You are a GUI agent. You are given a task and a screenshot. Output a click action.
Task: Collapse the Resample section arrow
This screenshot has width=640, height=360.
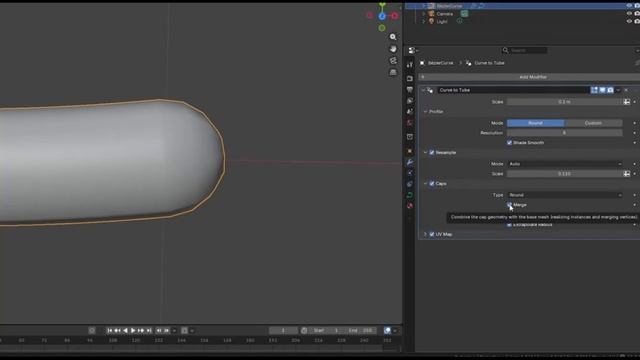[425, 153]
